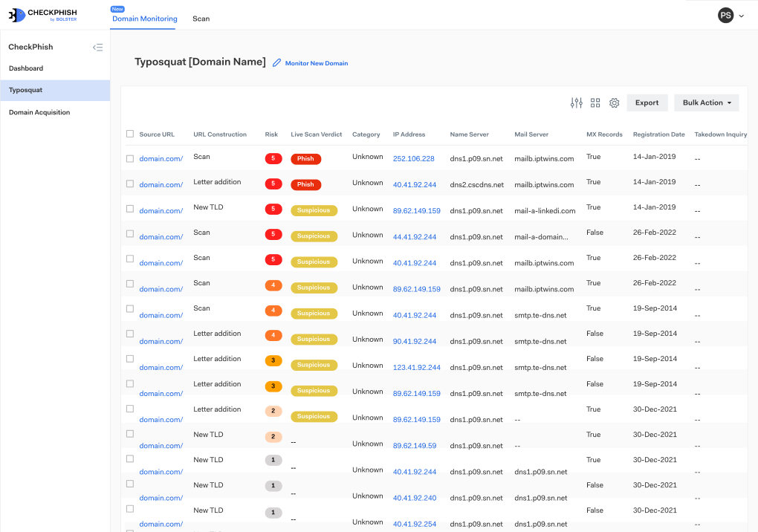The height and width of the screenshot is (532, 758).
Task: Click the pencil edit icon beside the title
Action: (x=277, y=63)
